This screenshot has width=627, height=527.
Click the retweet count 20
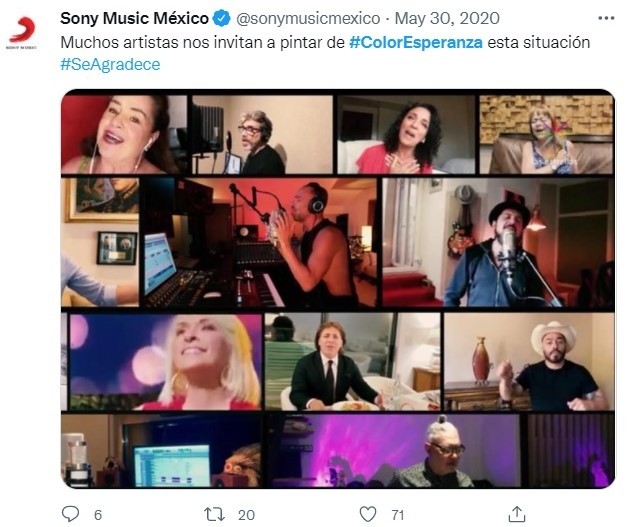tap(246, 514)
